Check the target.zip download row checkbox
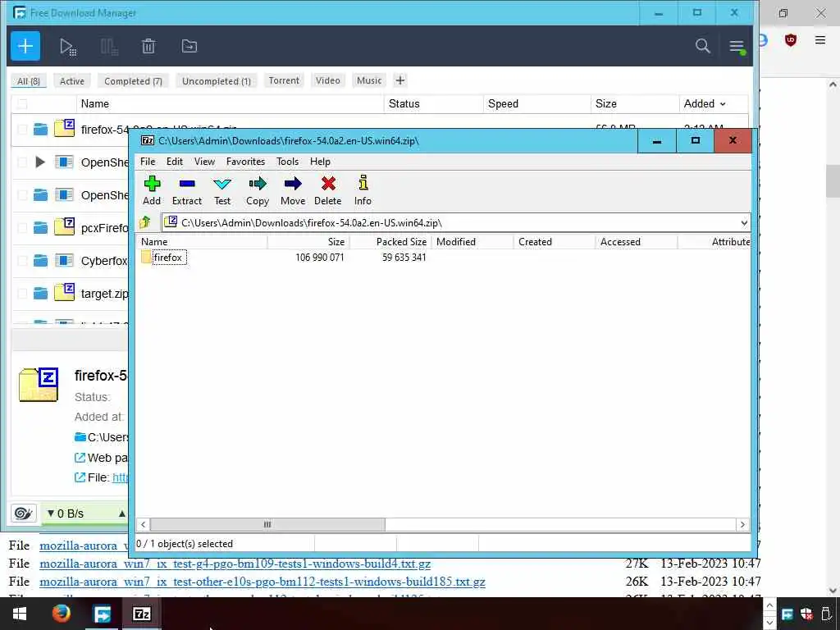Screen dimensions: 840x630 click(x=22, y=294)
